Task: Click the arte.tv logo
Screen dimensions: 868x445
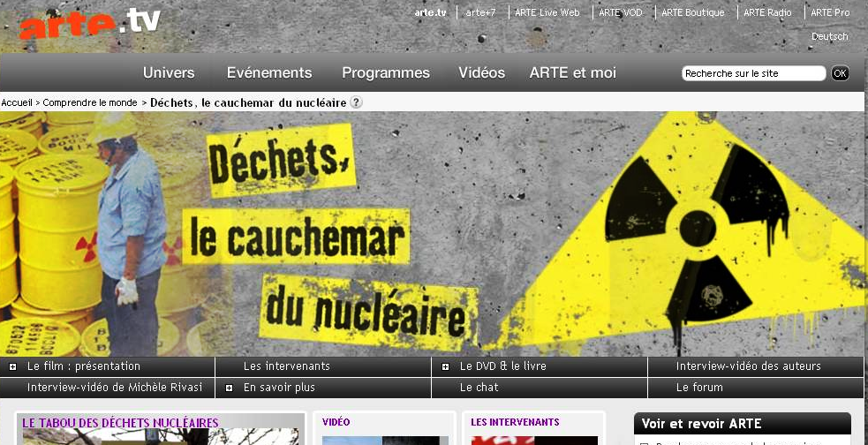Action: [x=90, y=24]
